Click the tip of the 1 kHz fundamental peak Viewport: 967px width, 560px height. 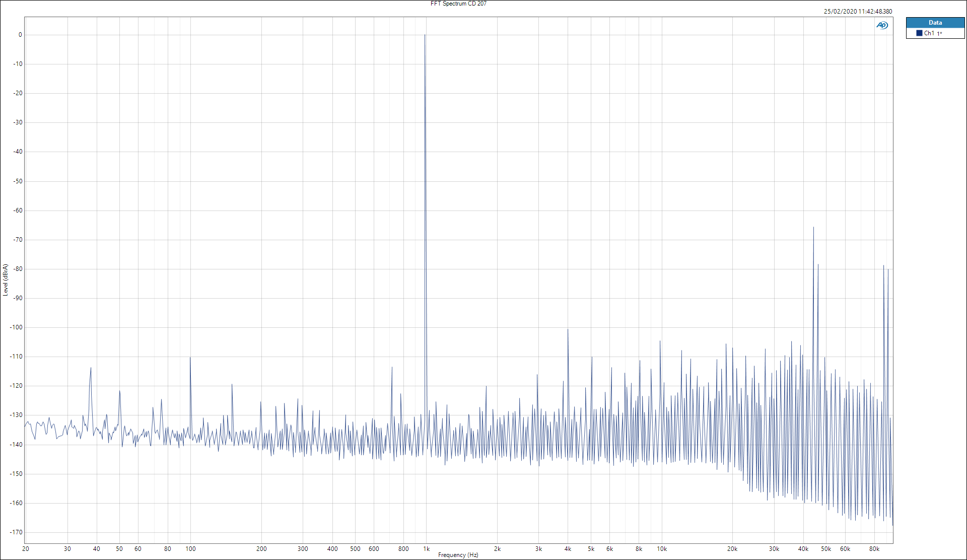(425, 35)
